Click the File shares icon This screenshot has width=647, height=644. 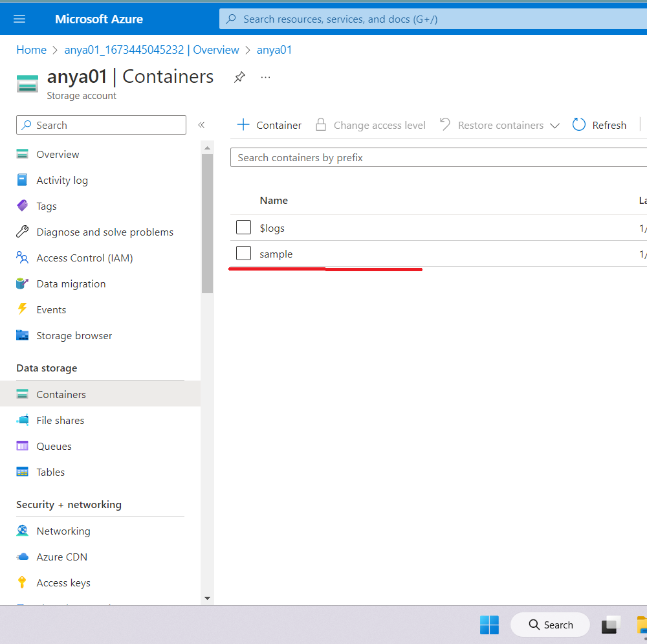(22, 420)
